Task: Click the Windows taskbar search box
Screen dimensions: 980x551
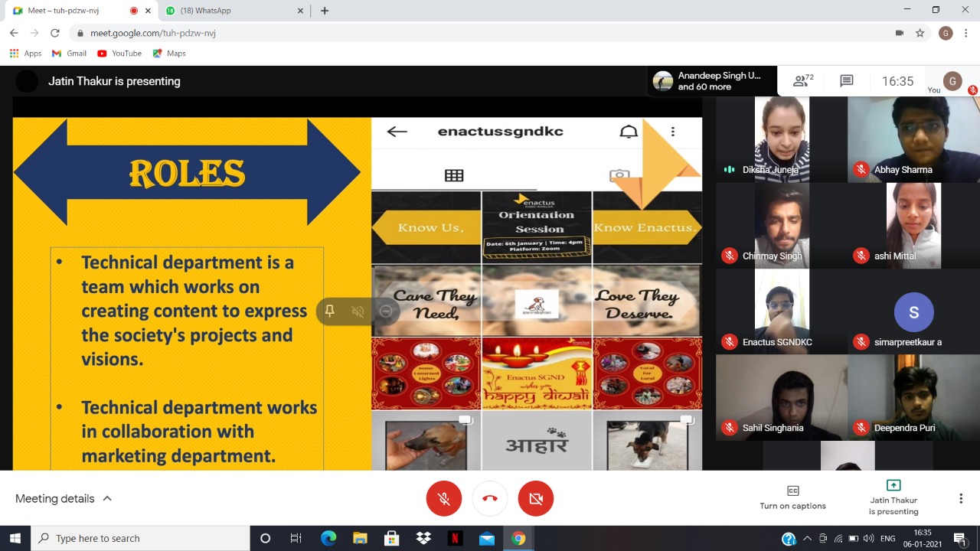Action: (140, 538)
